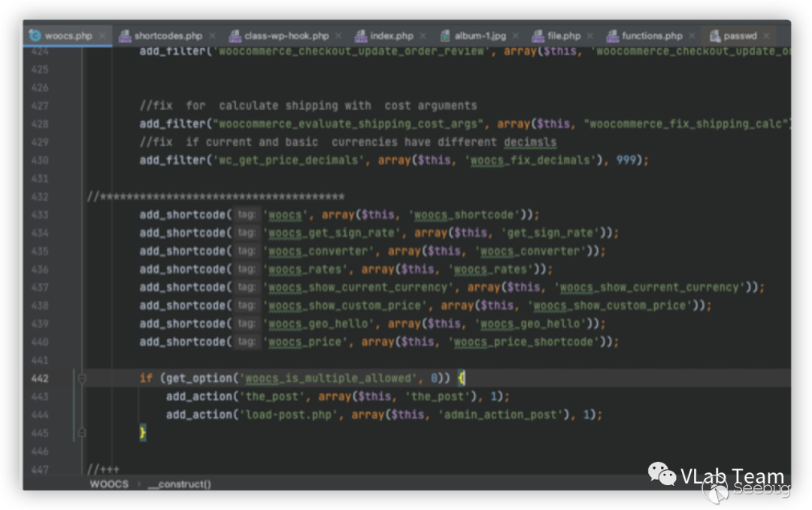Click the file.php tab file icon
The width and height of the screenshot is (812, 510).
tap(538, 35)
